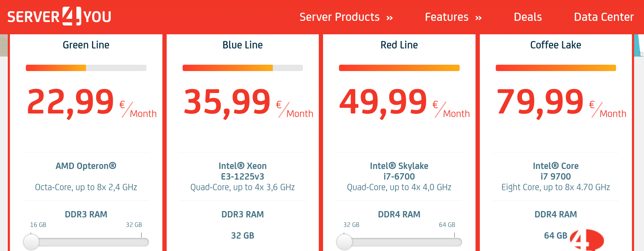
Task: Open the Green Line plan title
Action: pyautogui.click(x=86, y=45)
